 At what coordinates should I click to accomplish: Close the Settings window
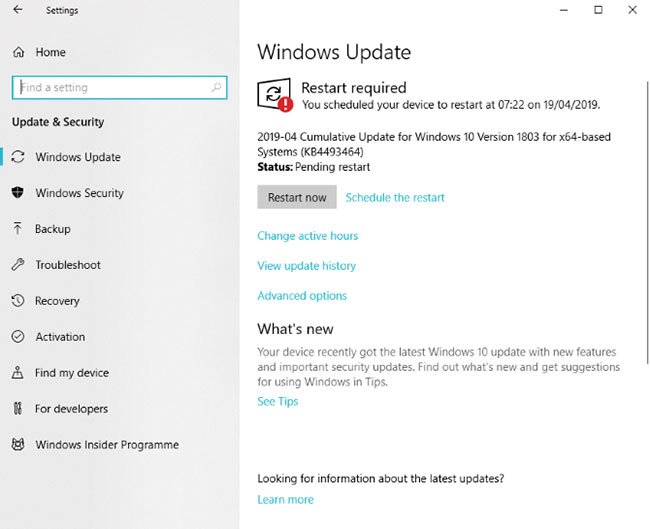pos(632,10)
